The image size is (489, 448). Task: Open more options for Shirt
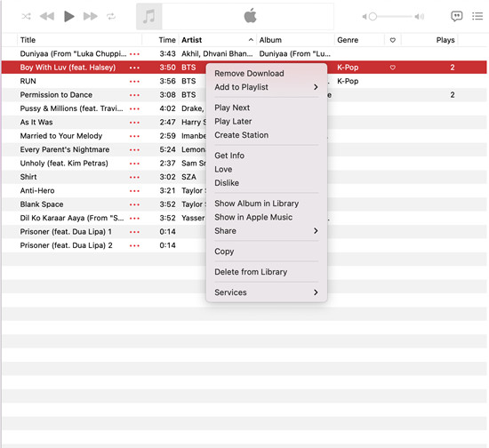coord(134,178)
